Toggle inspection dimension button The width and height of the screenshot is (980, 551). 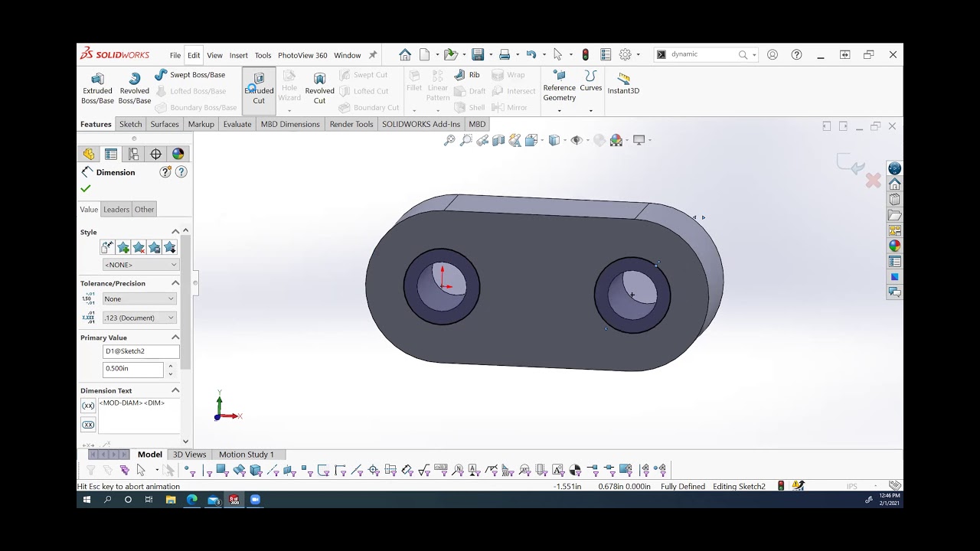pyautogui.click(x=88, y=425)
